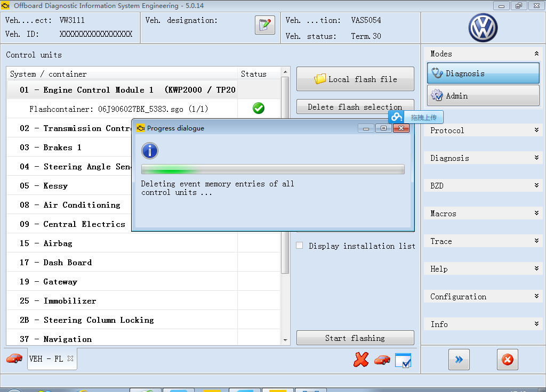Viewport: 546px width, 392px height.
Task: Select the 08 - Air Conditioning row
Action: (x=69, y=205)
